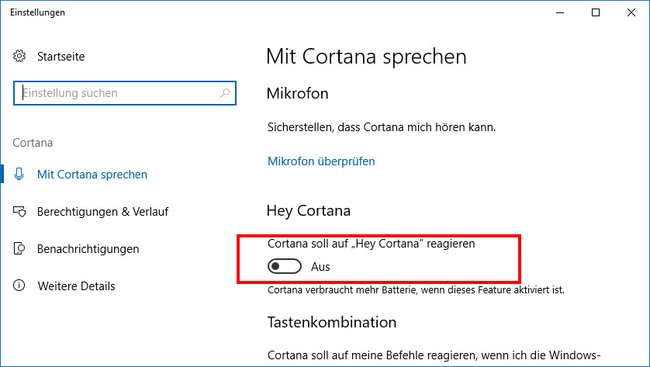Focus the Einstellung suchen search field
The width and height of the screenshot is (650, 367).
125,93
